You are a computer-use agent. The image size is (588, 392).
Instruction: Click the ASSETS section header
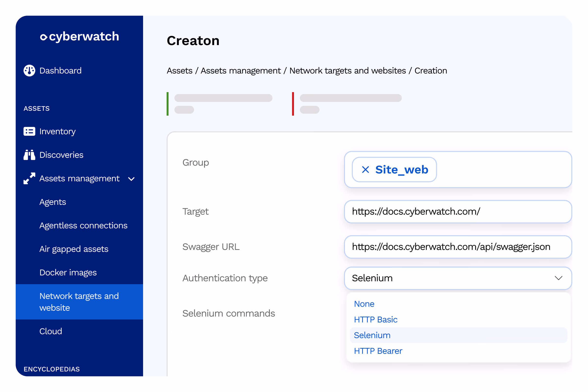(37, 109)
